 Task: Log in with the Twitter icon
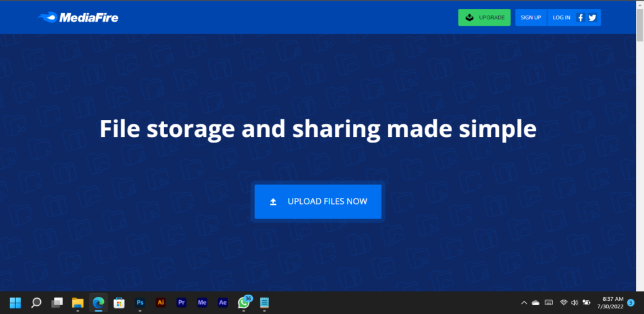592,18
